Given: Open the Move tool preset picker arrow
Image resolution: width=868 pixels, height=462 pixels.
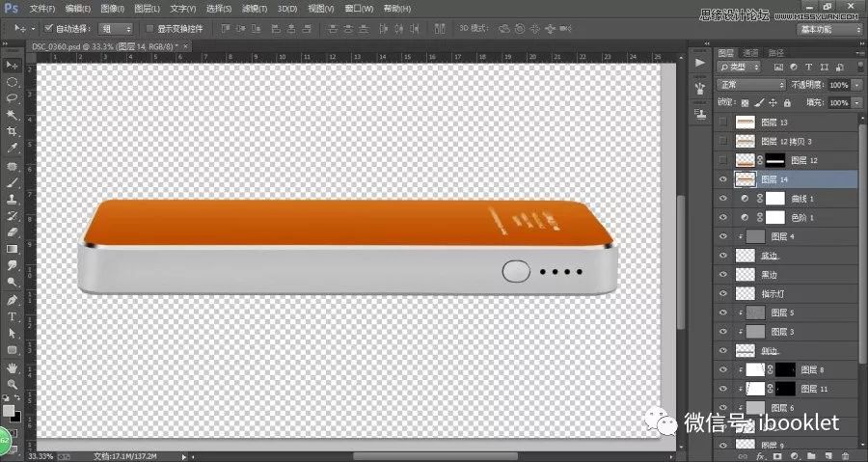Looking at the screenshot, I should click(x=33, y=29).
